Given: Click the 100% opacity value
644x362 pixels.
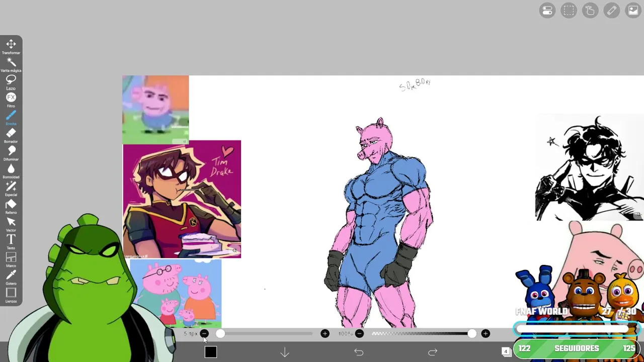Looking at the screenshot, I should (x=345, y=334).
